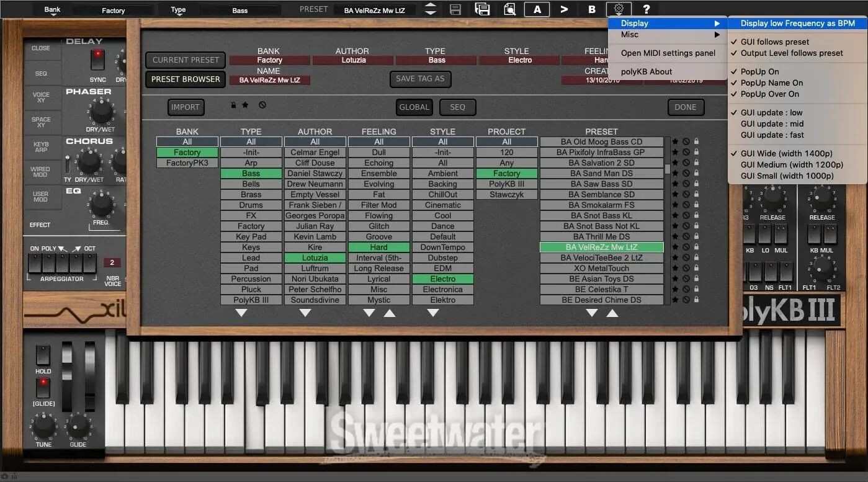Open the Type dropdown in top bar
The image size is (868, 482).
pyautogui.click(x=178, y=10)
